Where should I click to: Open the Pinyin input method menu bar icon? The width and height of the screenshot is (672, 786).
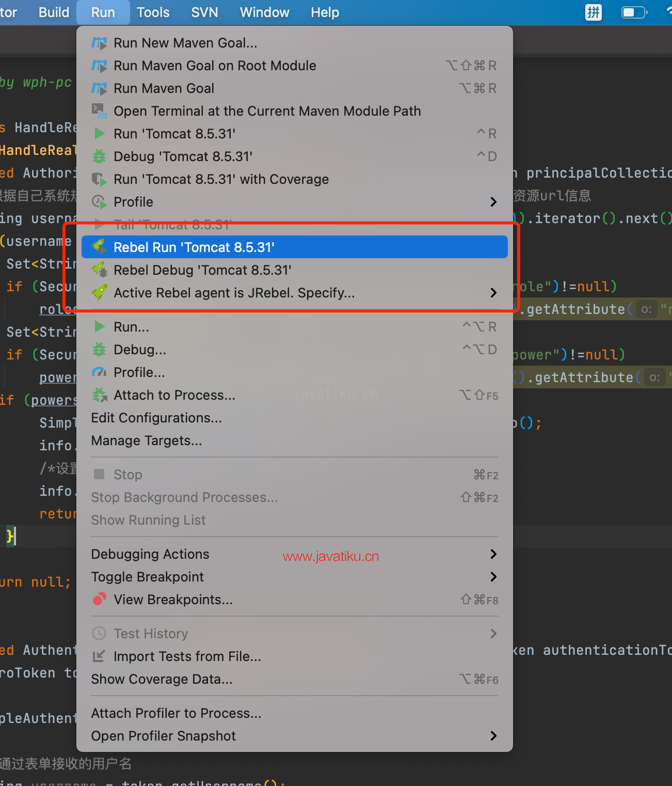[x=594, y=12]
